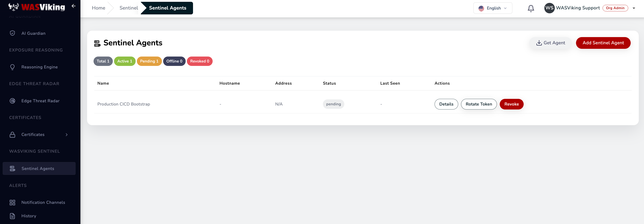Expand the Certificates submenu chevron
Viewport: 644px width, 224px height.
pos(67,135)
